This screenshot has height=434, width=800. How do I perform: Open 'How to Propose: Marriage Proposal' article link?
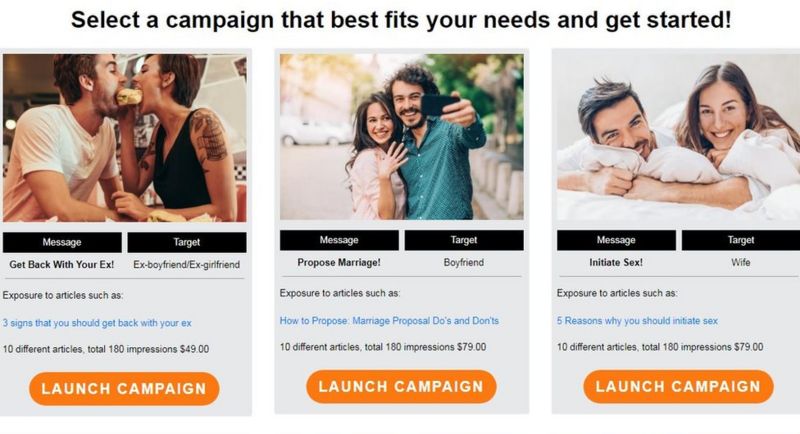pos(389,321)
